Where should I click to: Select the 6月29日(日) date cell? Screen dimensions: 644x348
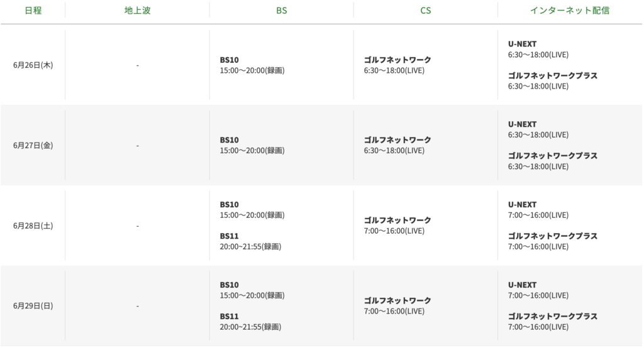[33, 307]
